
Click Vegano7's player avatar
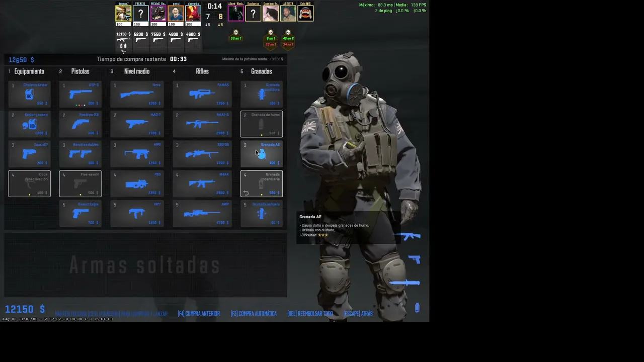click(123, 14)
